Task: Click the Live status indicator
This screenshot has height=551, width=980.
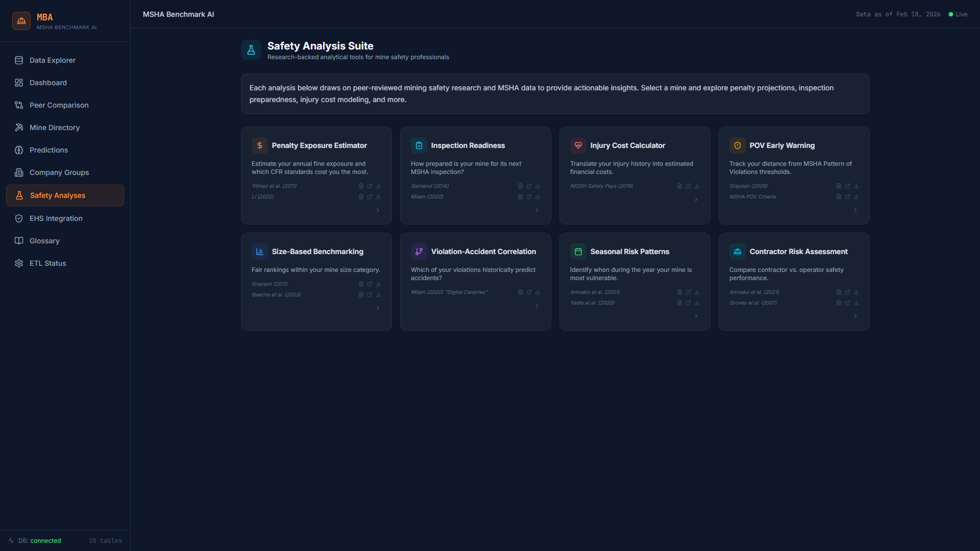Action: tap(958, 14)
